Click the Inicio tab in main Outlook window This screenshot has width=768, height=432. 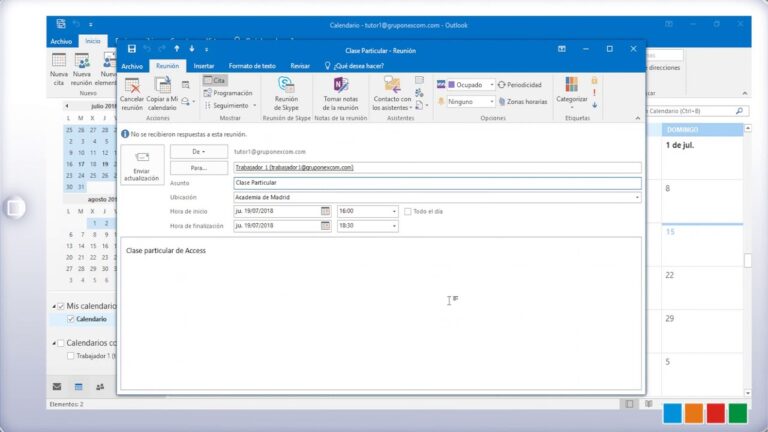pos(93,41)
